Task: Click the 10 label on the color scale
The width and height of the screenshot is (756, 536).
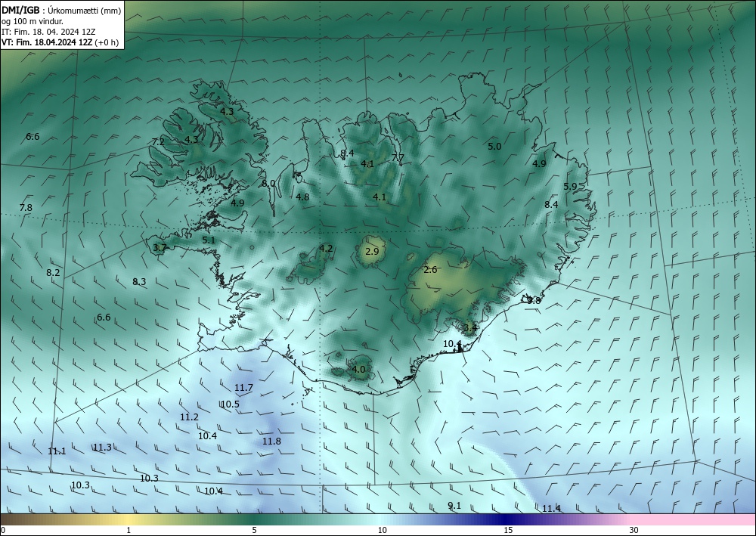Action: pyautogui.click(x=383, y=530)
